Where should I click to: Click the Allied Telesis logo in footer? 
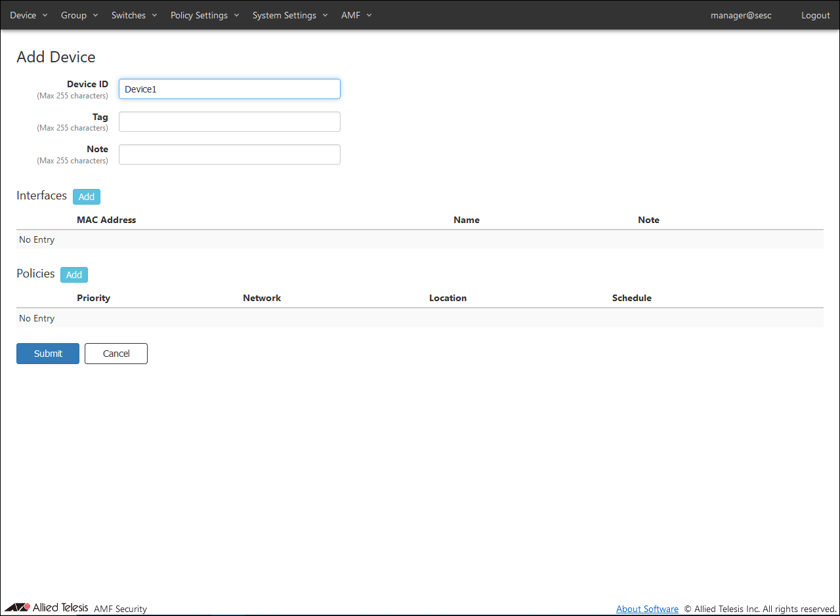46,607
